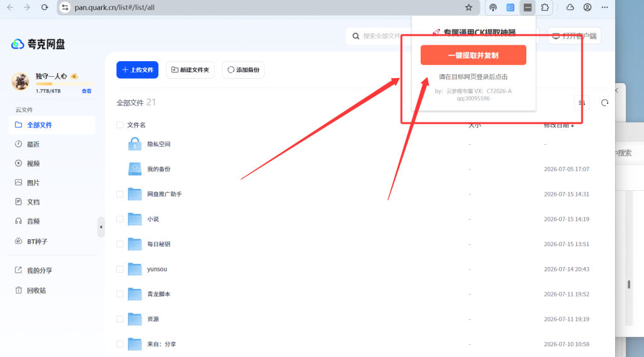Open the 资源 folder icon

[135, 319]
